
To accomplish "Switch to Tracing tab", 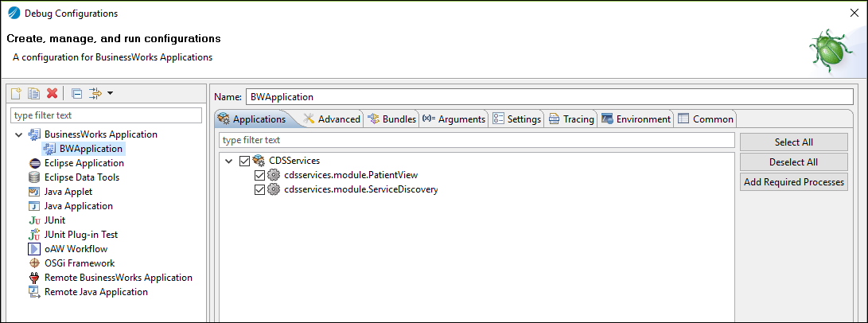I will [572, 119].
